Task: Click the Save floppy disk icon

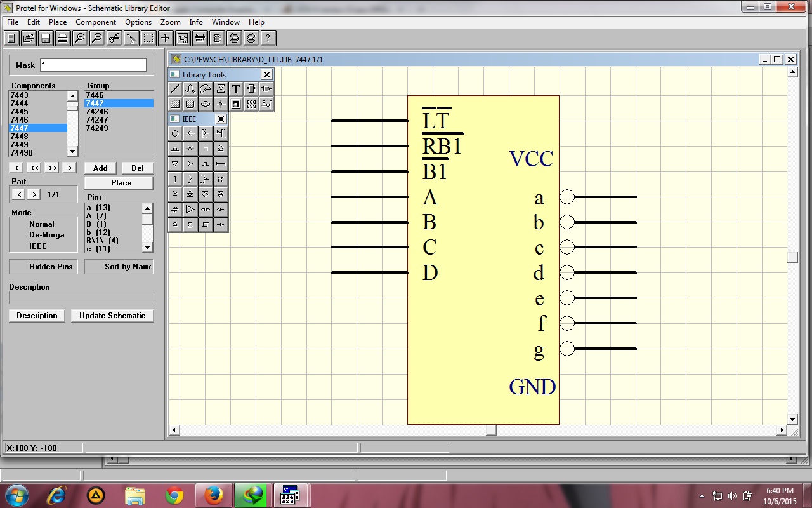Action: 46,38
